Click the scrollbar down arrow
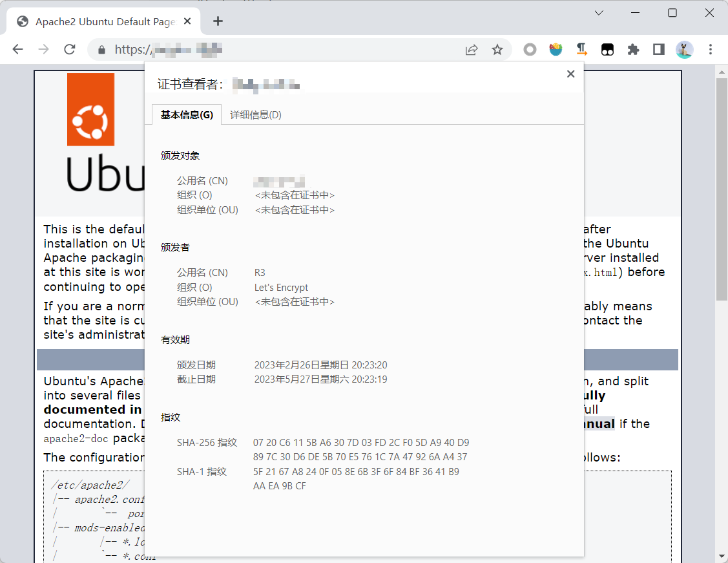 [x=722, y=557]
